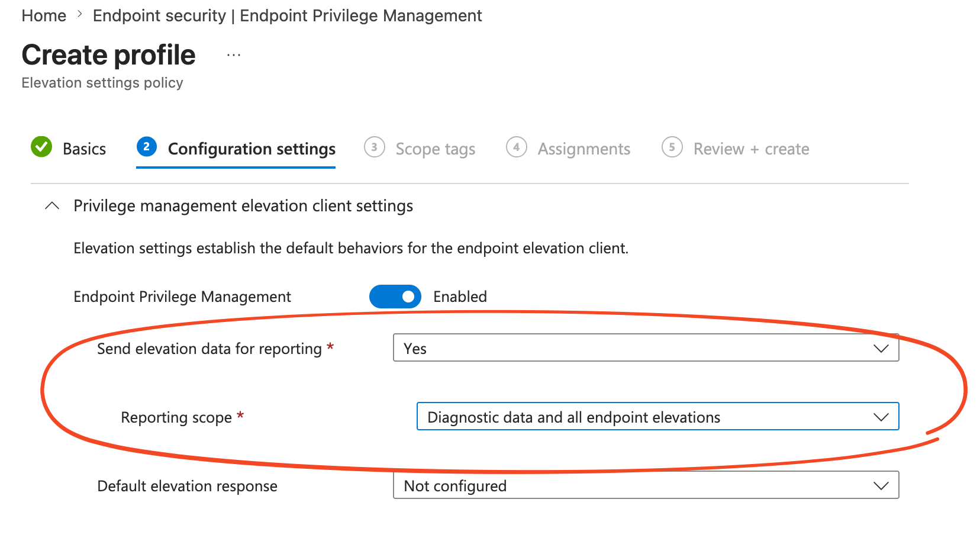Collapse the Privilege management elevation client settings section
Image resolution: width=980 pixels, height=541 pixels.
(52, 206)
